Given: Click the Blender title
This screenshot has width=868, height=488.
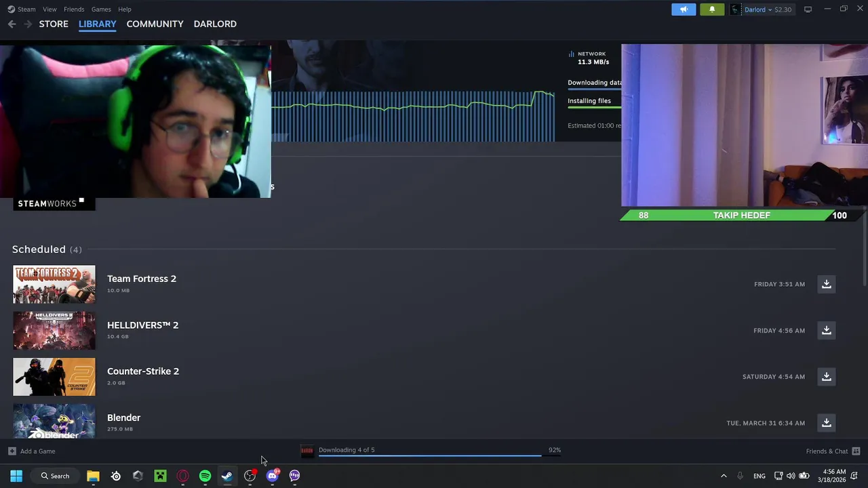Looking at the screenshot, I should [x=123, y=418].
